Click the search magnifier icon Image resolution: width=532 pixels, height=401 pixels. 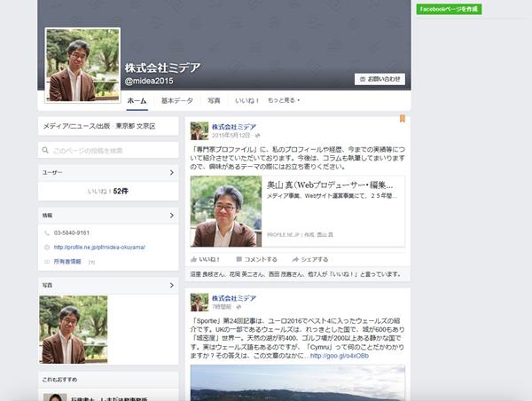[x=45, y=150]
